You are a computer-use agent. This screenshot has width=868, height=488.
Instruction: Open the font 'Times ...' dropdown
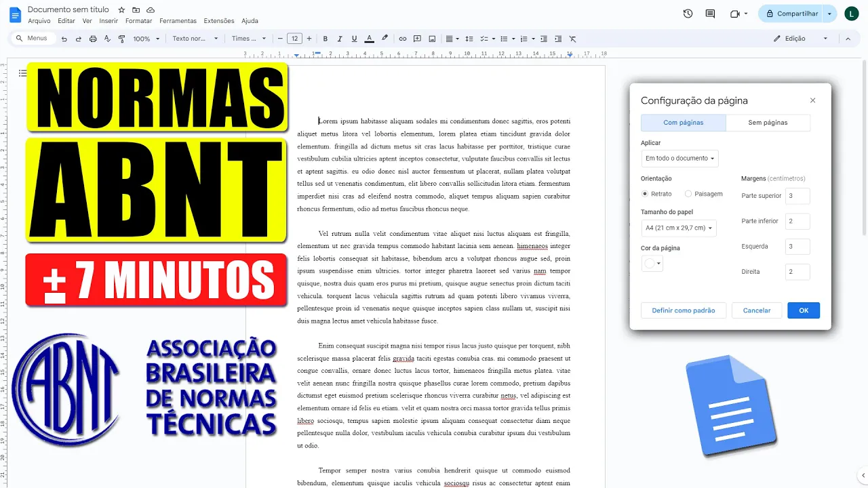tap(249, 39)
